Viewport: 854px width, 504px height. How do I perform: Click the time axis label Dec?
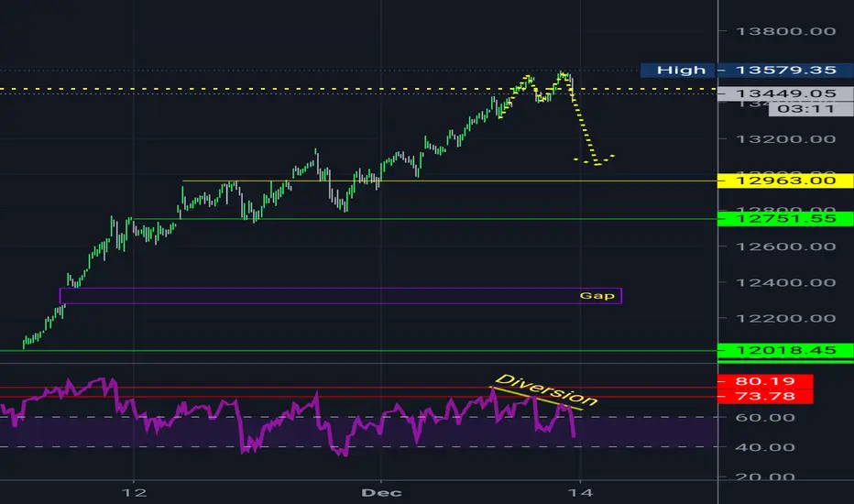point(381,493)
